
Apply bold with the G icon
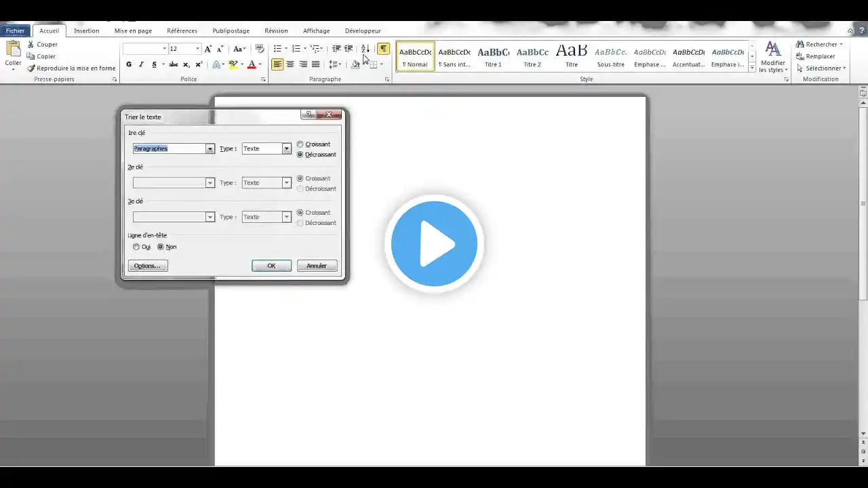[x=129, y=64]
